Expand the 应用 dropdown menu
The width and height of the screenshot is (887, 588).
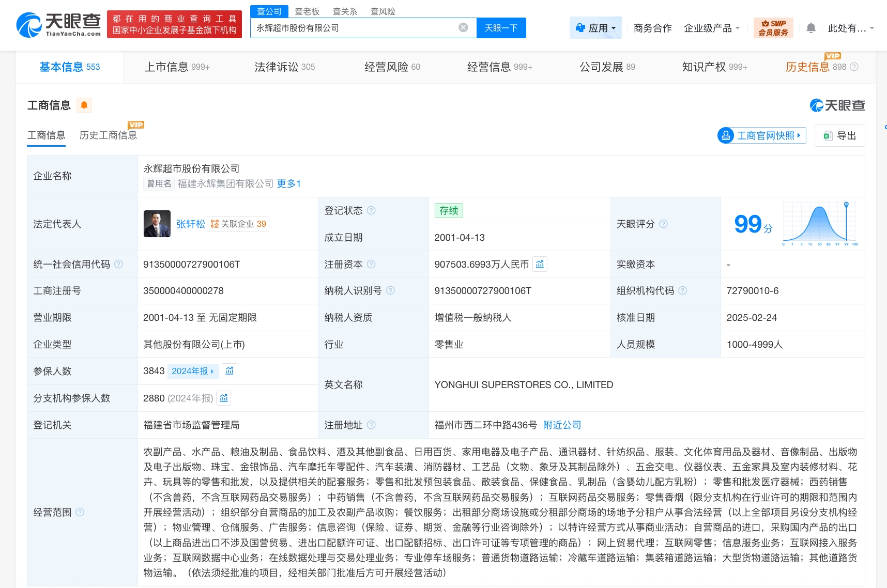point(595,28)
